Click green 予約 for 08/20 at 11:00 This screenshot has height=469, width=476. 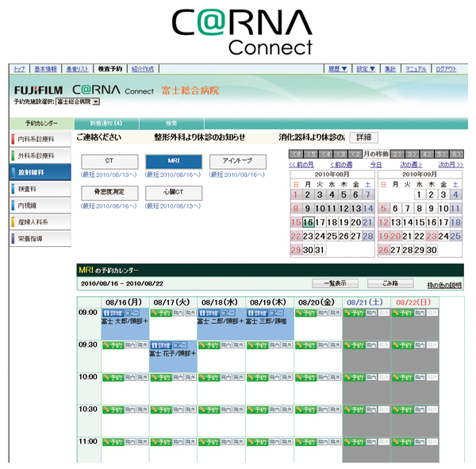(305, 442)
